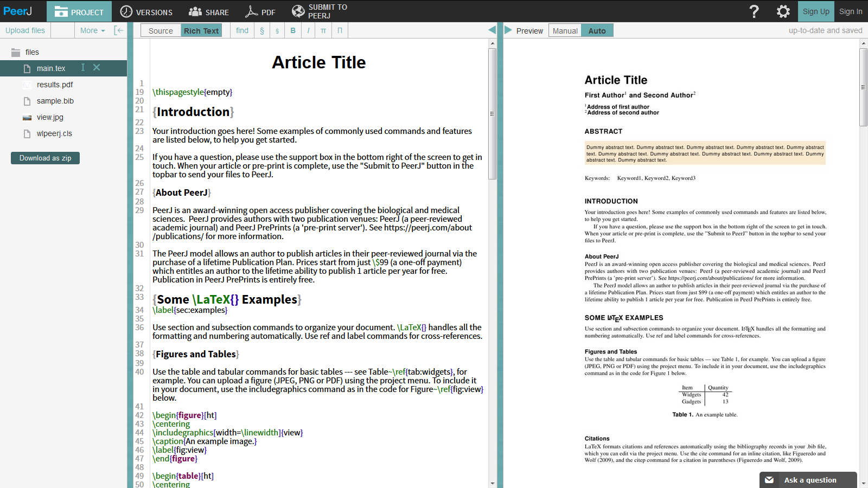Switch editor to Source mode
Screen dimensions: 868x488
point(161,31)
